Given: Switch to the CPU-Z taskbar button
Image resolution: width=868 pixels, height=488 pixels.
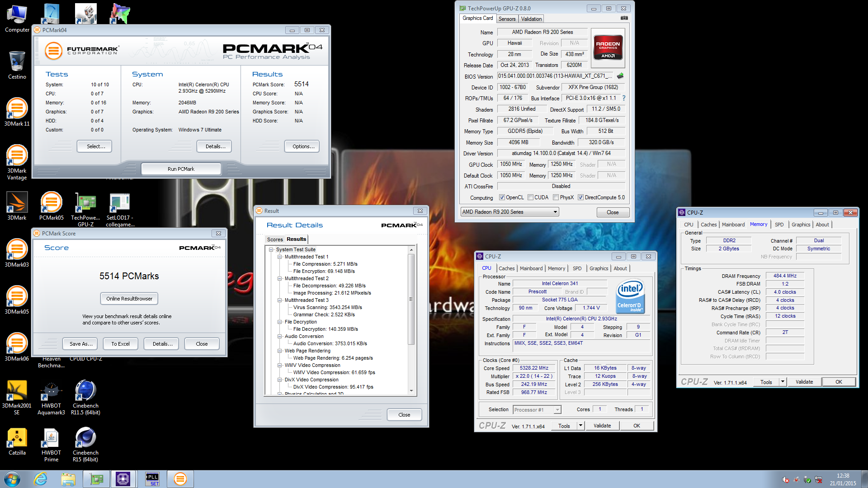Looking at the screenshot, I should click(123, 479).
